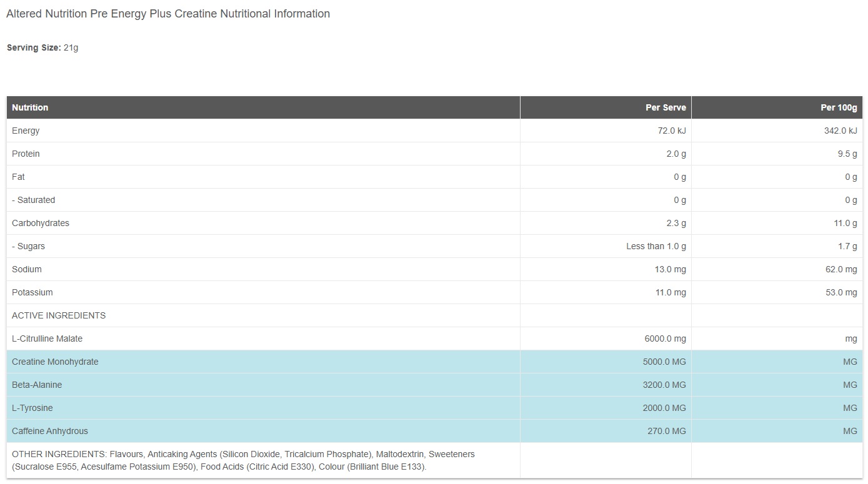Screen dimensions: 868x484
Task: Click the '1.7 g' sugars per 100g value
Action: [847, 246]
